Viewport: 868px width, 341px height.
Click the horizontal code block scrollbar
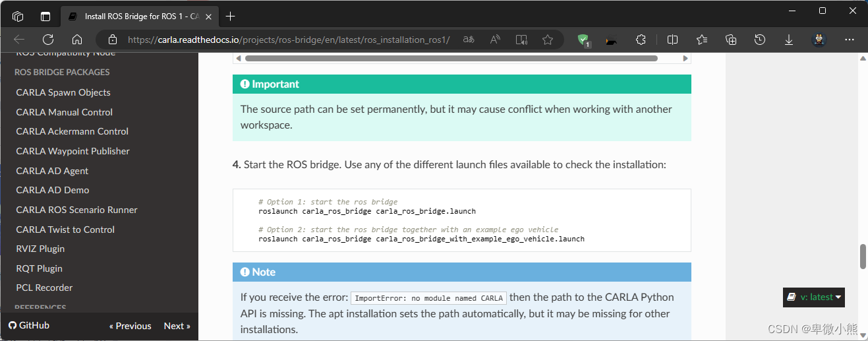click(451, 59)
